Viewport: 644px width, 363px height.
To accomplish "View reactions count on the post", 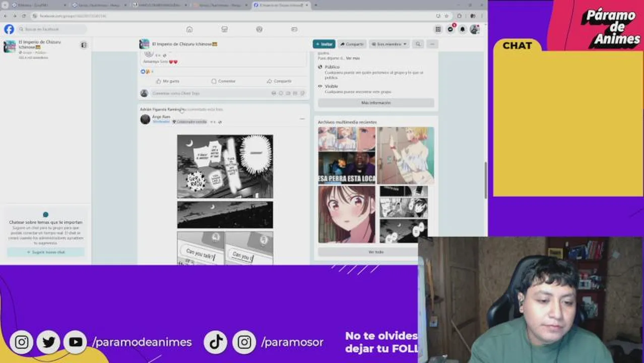I will (x=147, y=72).
